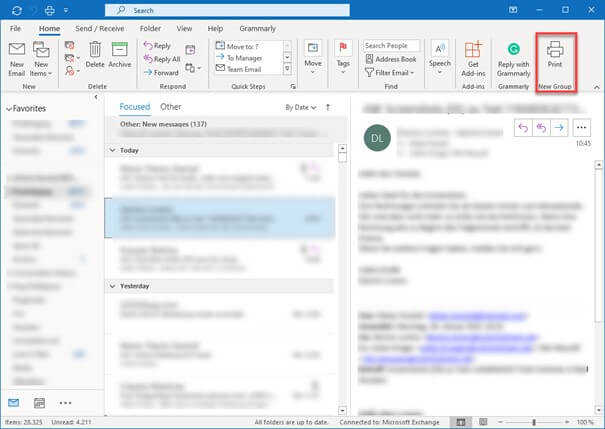Image resolution: width=605 pixels, height=429 pixels.
Task: Click reading pane Reply arrow
Action: [523, 128]
